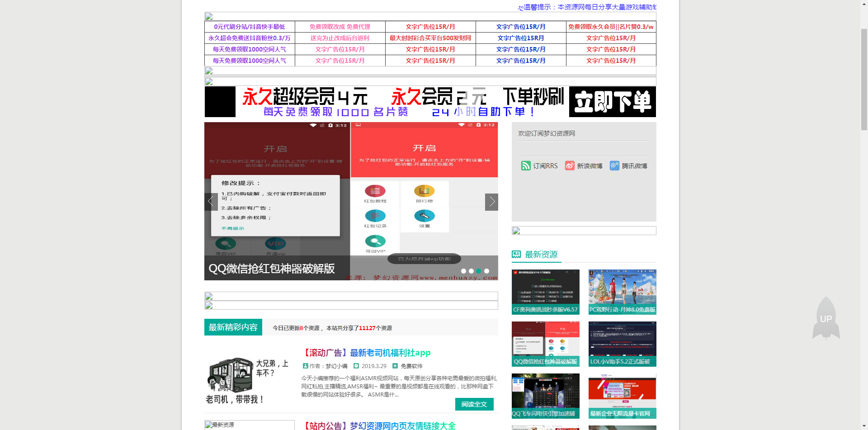The height and width of the screenshot is (430, 868).
Task: Select the third carousel indicator dot
Action: click(479, 271)
